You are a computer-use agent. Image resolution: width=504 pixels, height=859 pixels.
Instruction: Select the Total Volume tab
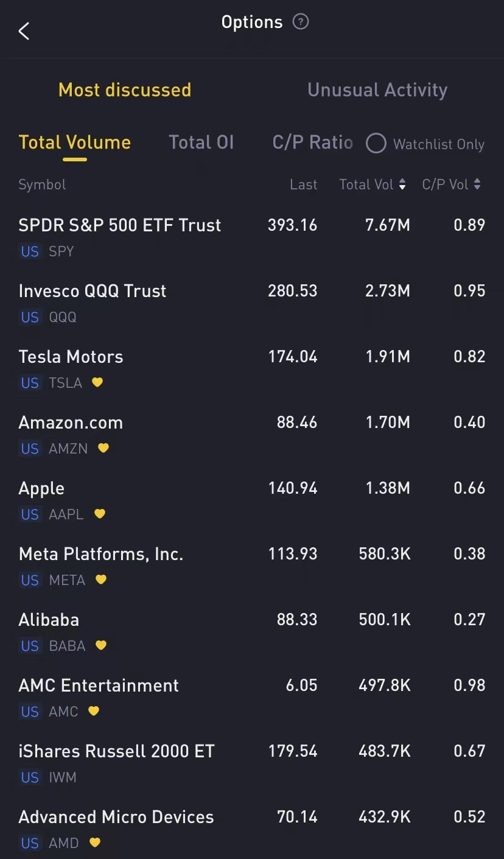tap(75, 142)
